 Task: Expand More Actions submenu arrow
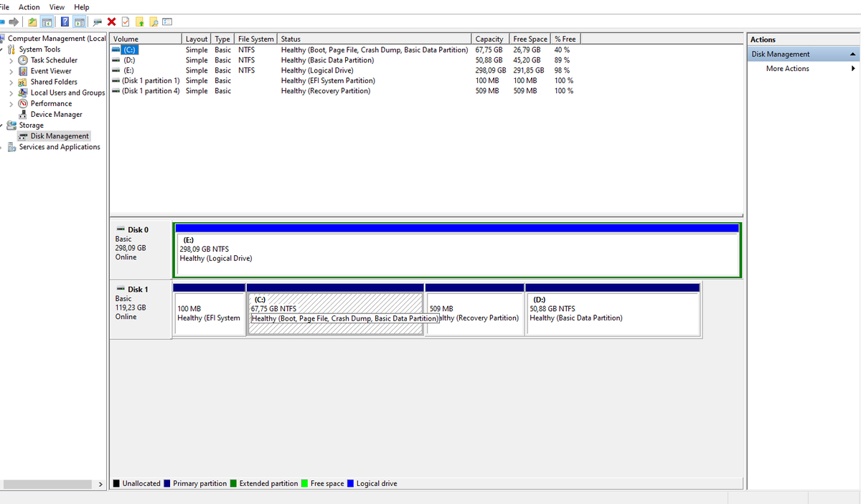click(854, 69)
